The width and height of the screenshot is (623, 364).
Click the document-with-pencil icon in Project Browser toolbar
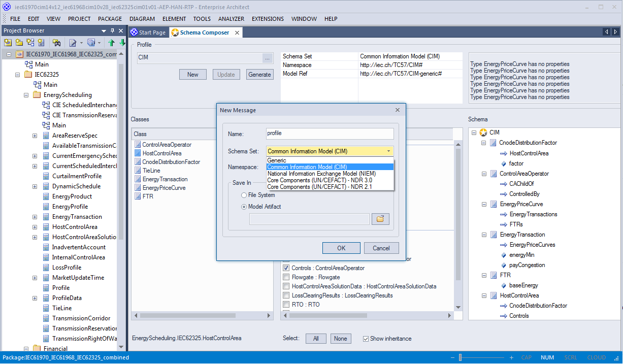[73, 43]
